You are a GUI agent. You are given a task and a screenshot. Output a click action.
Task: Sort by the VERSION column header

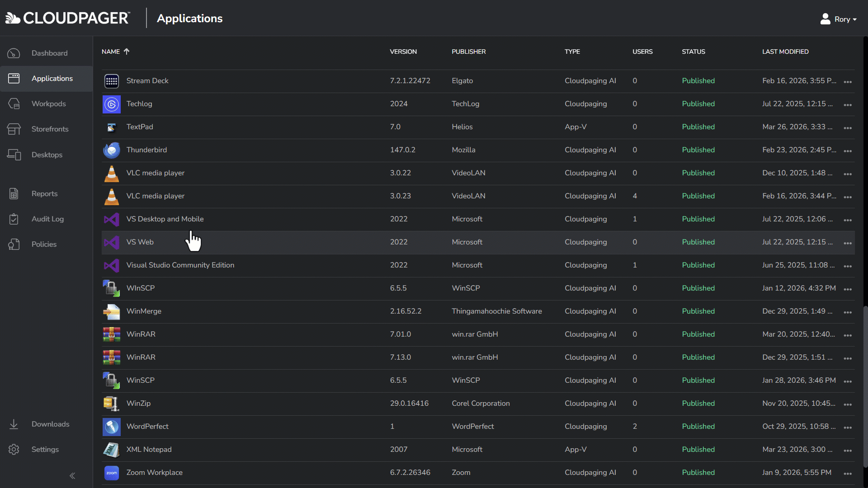[403, 52]
